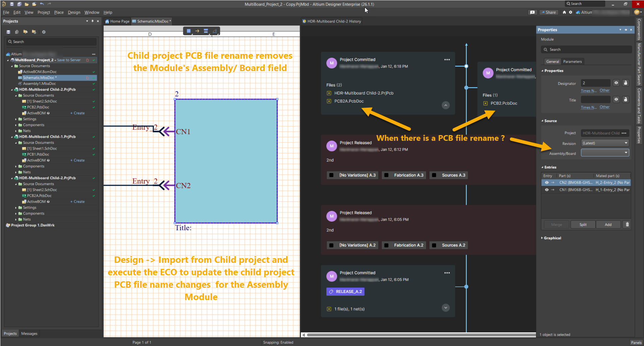Switch to the Home Page tab
The image size is (644, 346).
[x=117, y=21]
